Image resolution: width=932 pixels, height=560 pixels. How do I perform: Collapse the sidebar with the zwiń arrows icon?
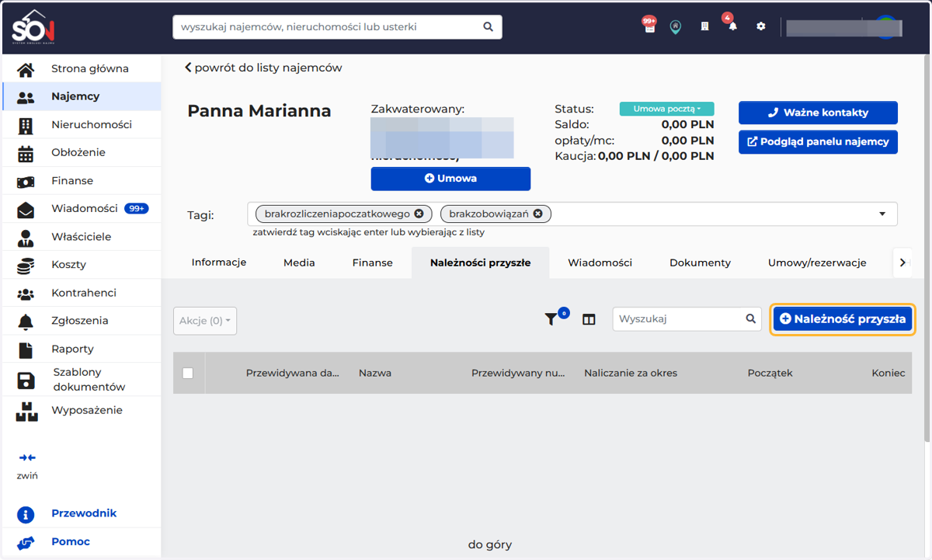pyautogui.click(x=27, y=457)
